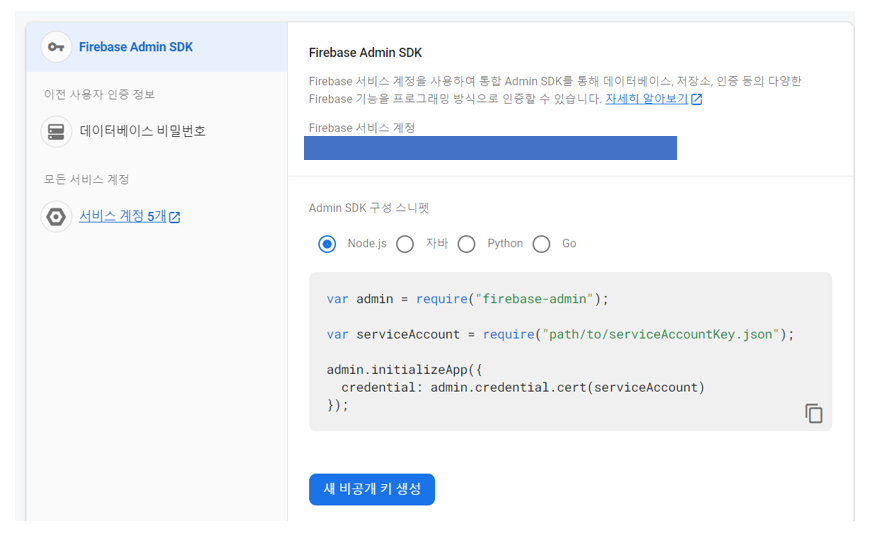Open the 데이터베이스 비밀번호 sidebar item
The height and width of the screenshot is (538, 874).
coord(142,132)
